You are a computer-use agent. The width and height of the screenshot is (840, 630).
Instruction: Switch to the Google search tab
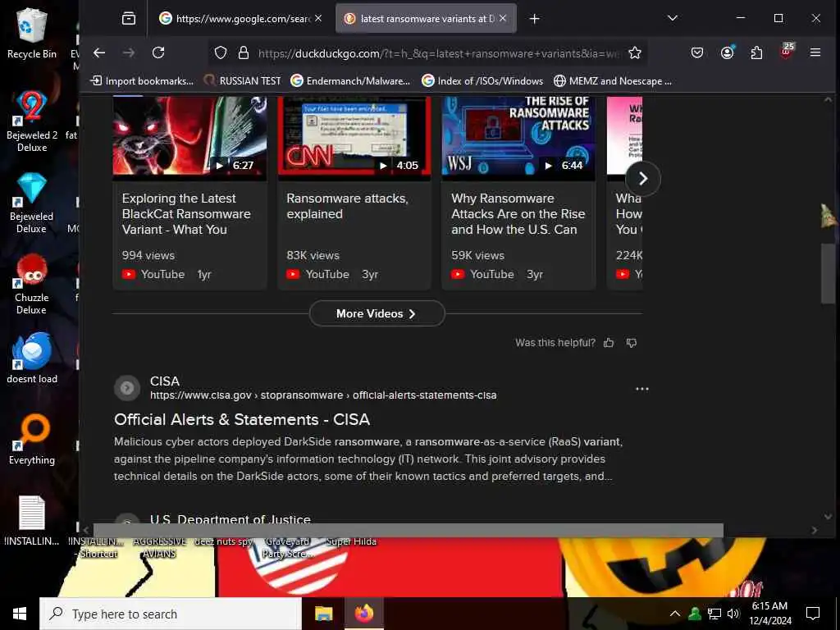click(x=235, y=19)
